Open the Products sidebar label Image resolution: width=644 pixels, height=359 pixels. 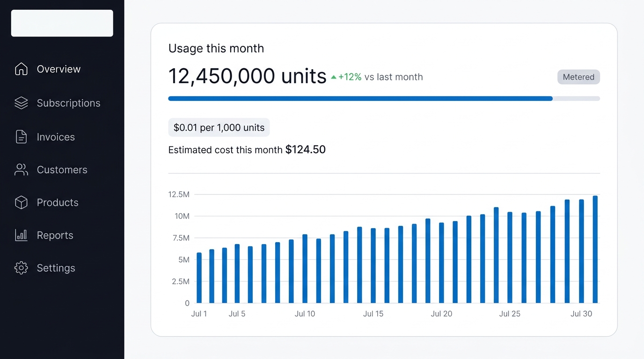pyautogui.click(x=58, y=202)
